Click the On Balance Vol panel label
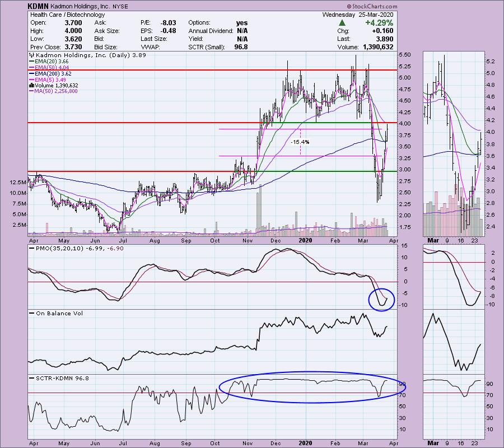The image size is (504, 448). [56, 314]
